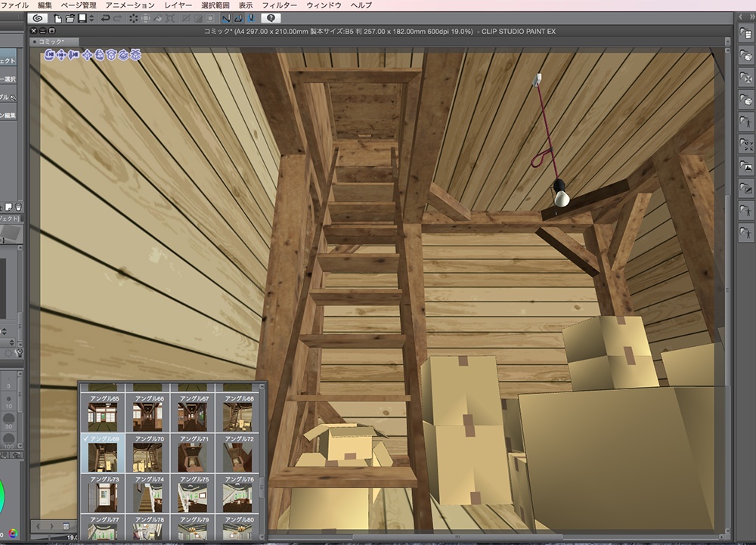
Task: Select the camera dolly in/out control
Action: coord(73,55)
